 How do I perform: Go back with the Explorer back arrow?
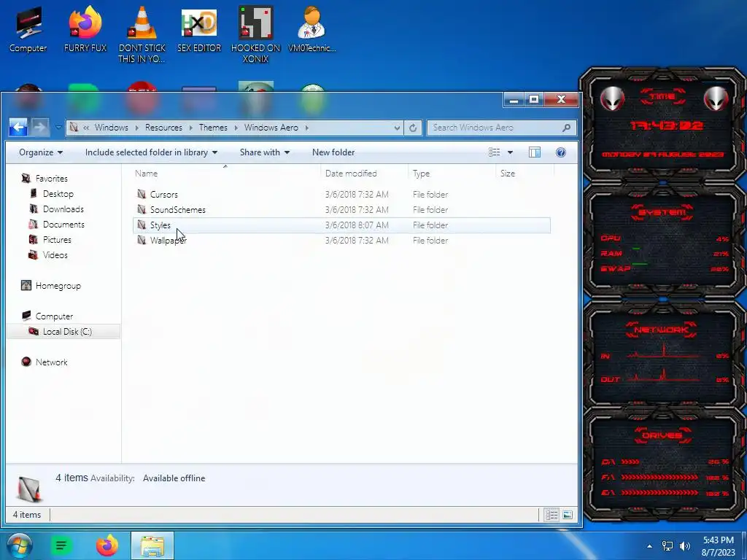coord(18,127)
